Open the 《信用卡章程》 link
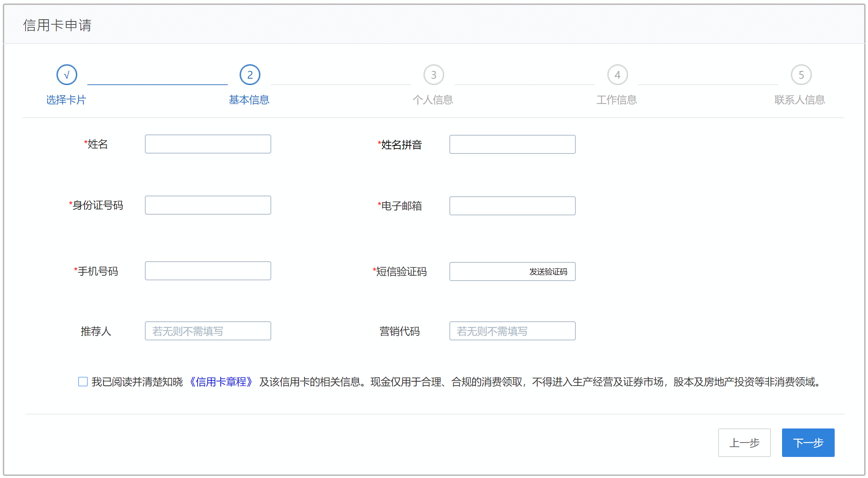This screenshot has width=868, height=478. [x=221, y=382]
